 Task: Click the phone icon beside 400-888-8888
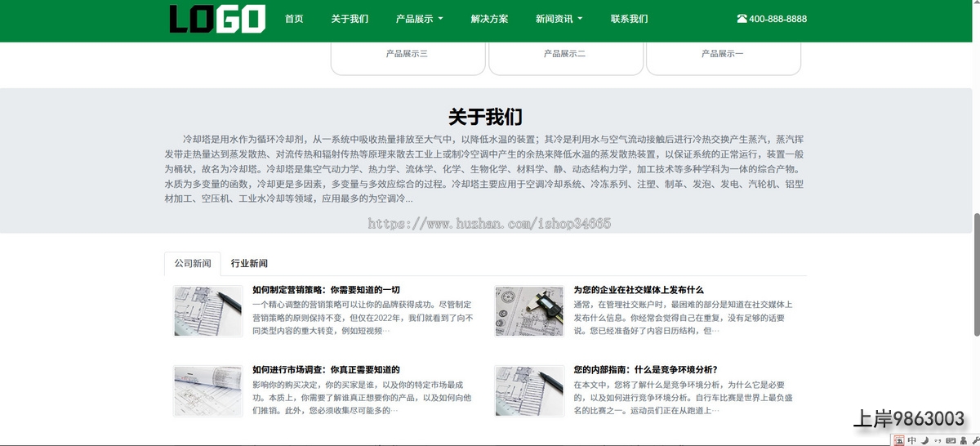(x=742, y=19)
